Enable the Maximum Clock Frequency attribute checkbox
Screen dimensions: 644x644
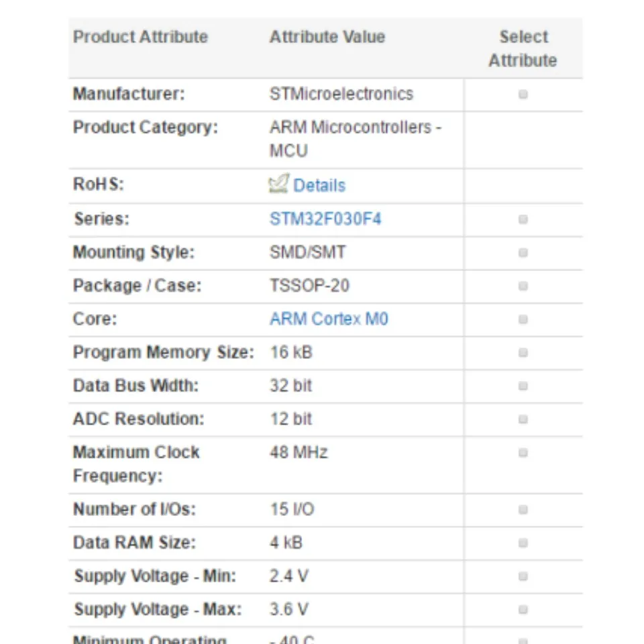point(525,451)
